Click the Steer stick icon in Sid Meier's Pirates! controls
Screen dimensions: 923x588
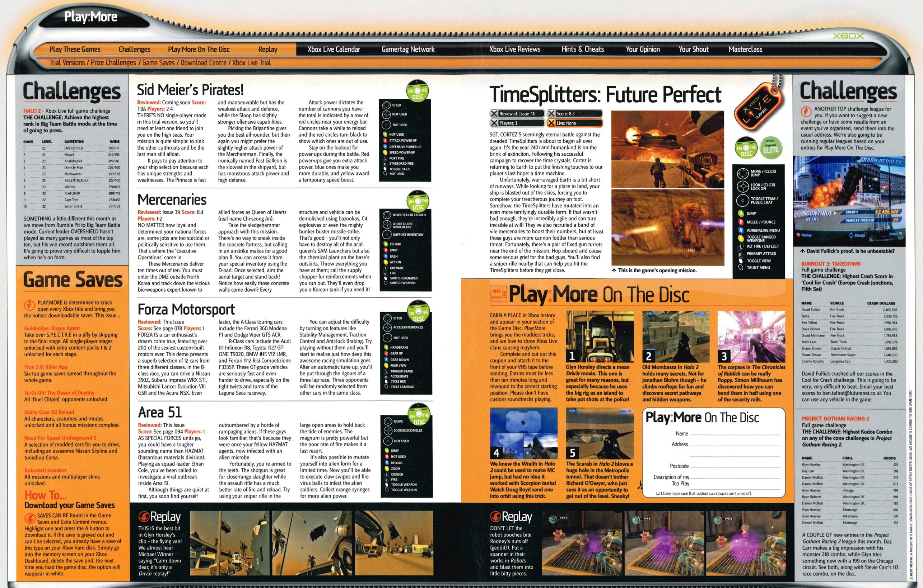tap(386, 105)
